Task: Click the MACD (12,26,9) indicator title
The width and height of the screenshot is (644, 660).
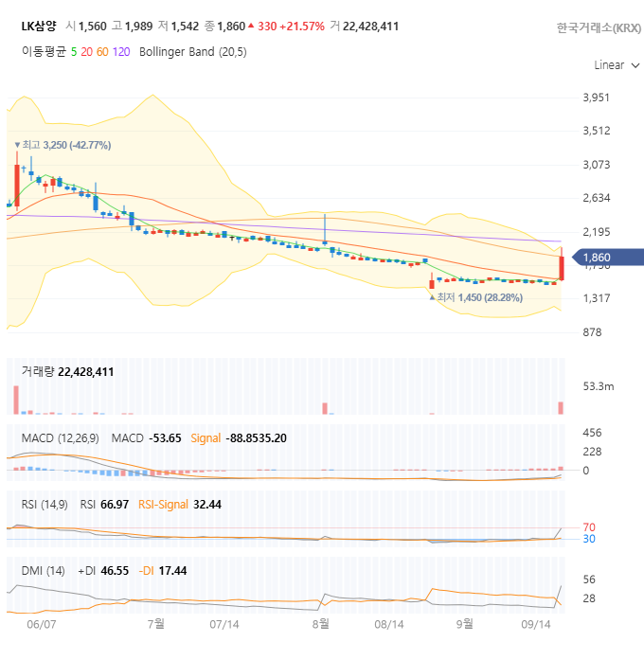Action: [61, 438]
